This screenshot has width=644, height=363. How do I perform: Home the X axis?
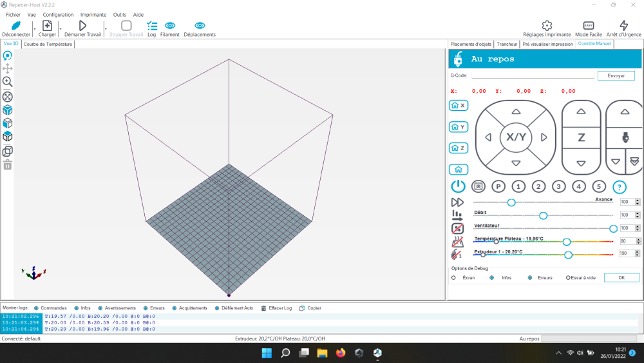[459, 106]
